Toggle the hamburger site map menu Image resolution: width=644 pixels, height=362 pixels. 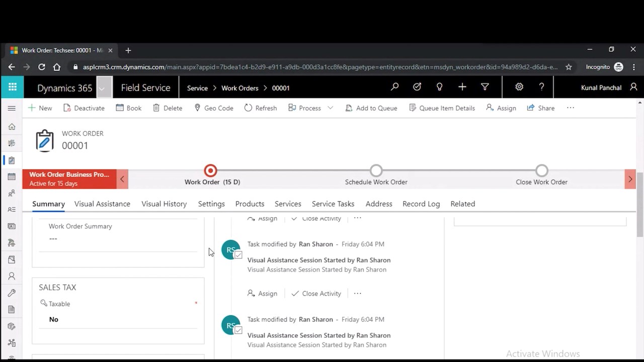point(12,108)
